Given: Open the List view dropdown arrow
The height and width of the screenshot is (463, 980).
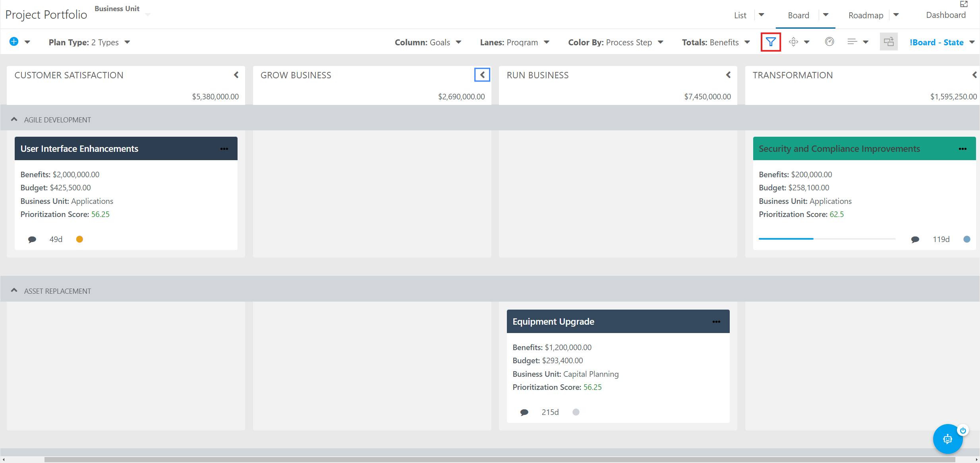Looking at the screenshot, I should pos(762,15).
